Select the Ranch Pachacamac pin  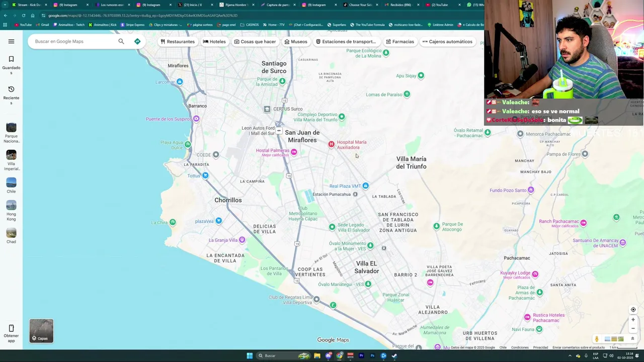coord(584,223)
